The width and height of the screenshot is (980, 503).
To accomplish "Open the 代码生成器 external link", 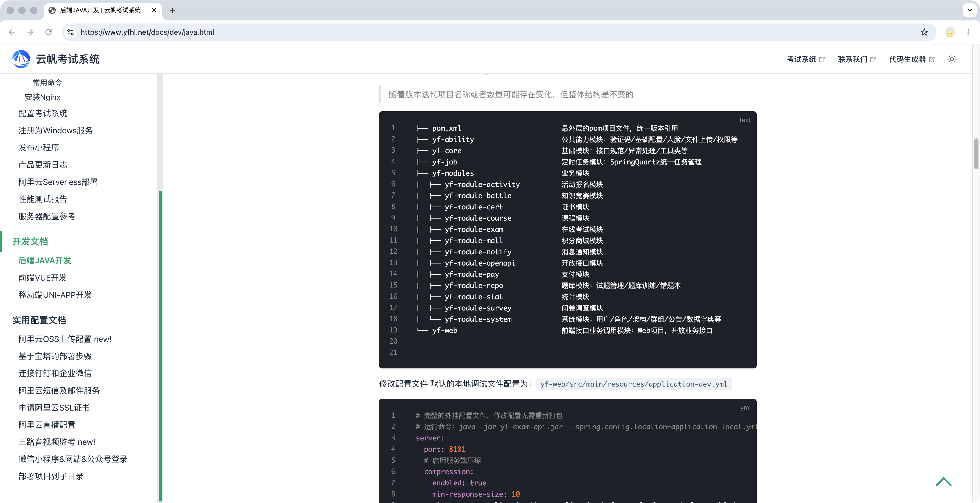I will 912,59.
